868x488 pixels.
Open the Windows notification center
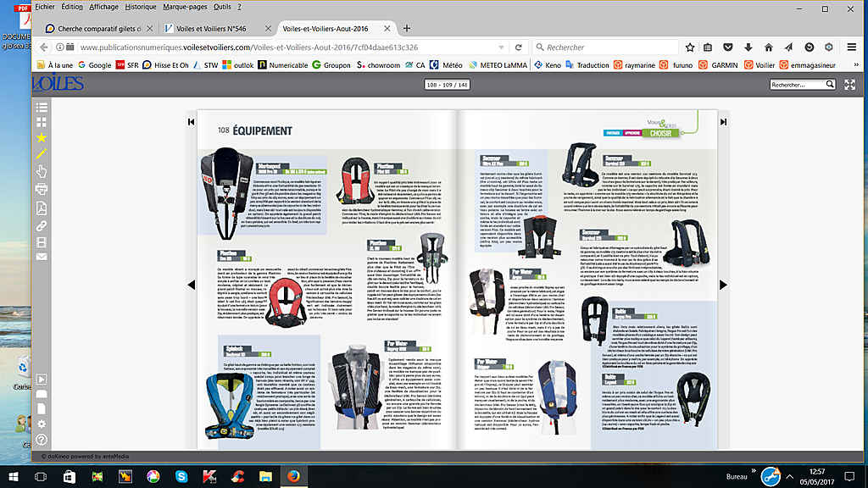[x=849, y=476]
